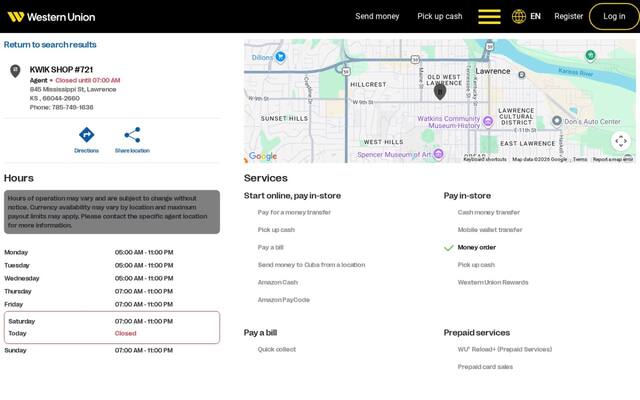Click the map fullscreen toggle button
Screen dimensions: 640x400
coord(621,141)
